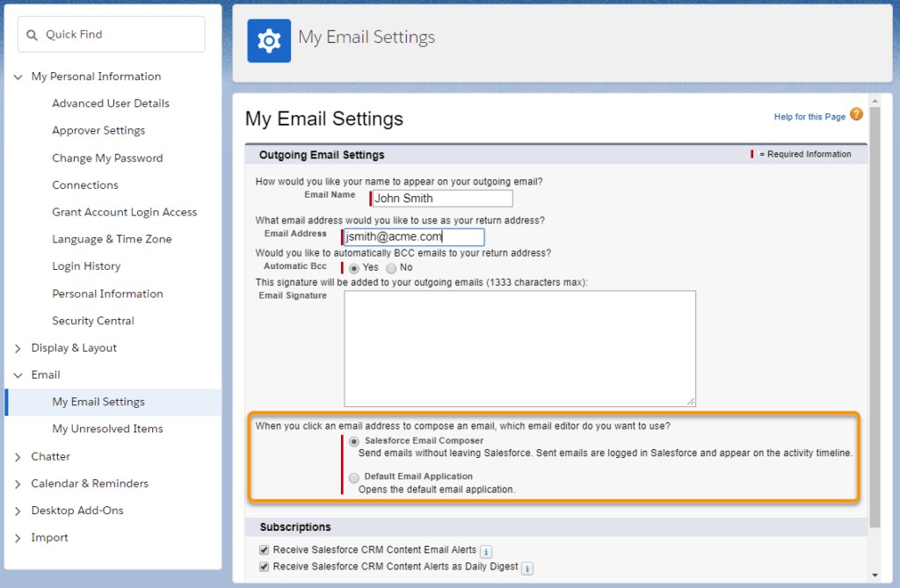Toggle Receive Content Alerts as Daily Digest
The image size is (900, 588).
(264, 567)
